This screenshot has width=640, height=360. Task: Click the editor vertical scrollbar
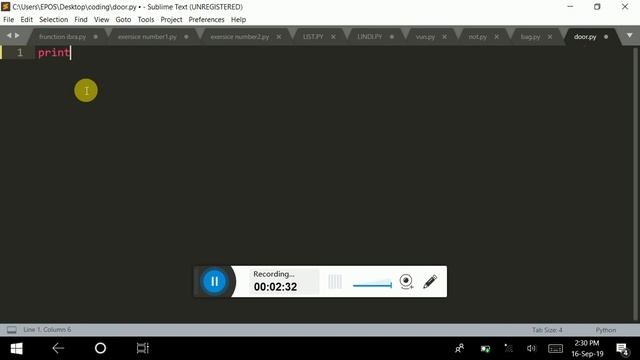(635, 184)
